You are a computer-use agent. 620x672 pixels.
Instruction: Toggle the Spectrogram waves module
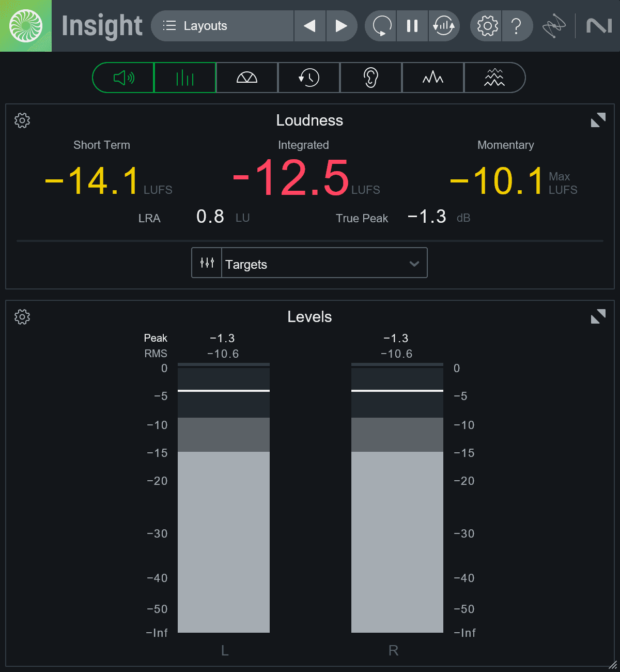point(494,78)
